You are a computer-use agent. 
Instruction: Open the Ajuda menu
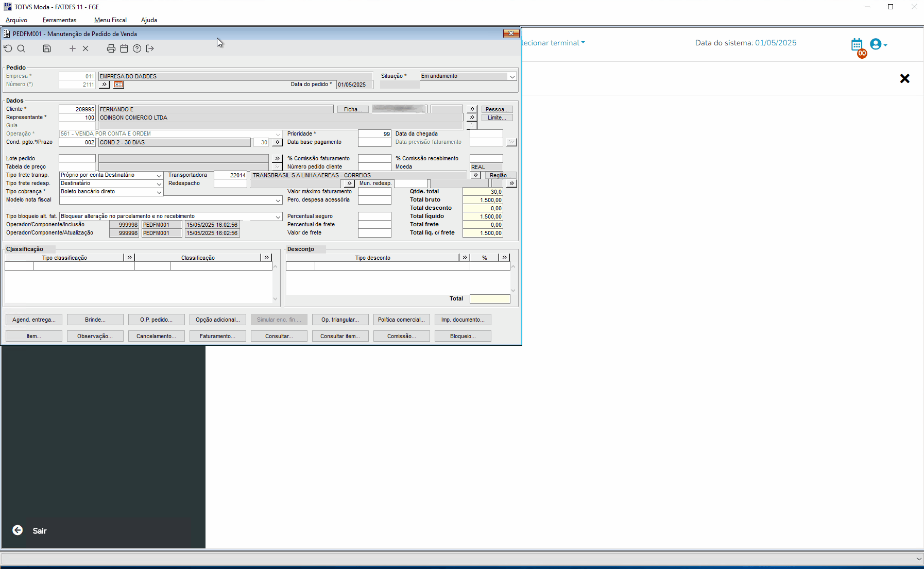point(149,20)
